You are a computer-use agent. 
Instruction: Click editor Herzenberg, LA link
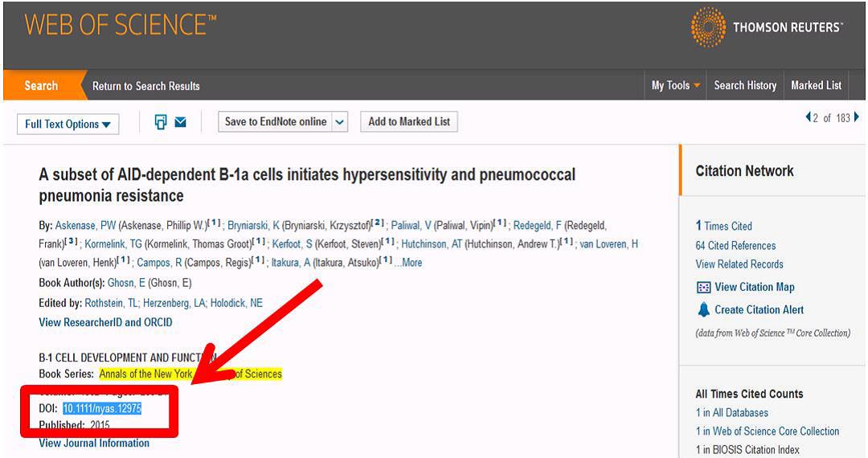point(174,303)
